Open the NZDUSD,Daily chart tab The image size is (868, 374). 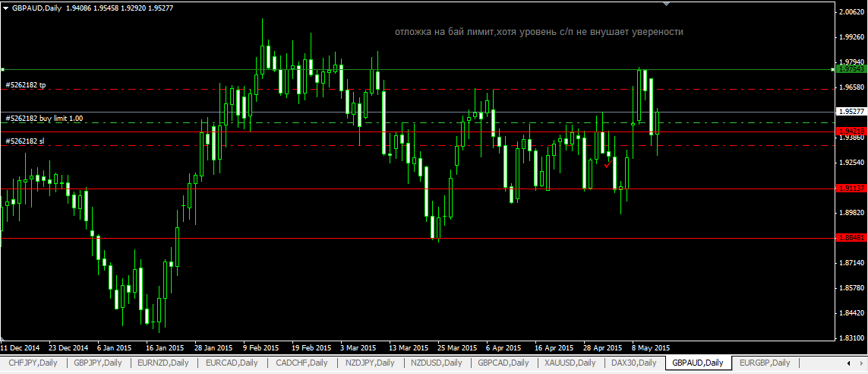click(437, 363)
